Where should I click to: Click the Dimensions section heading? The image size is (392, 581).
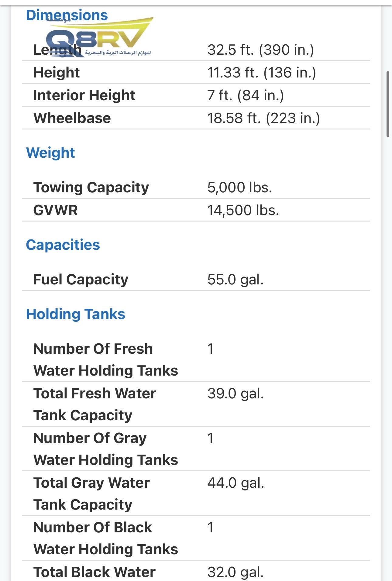(x=67, y=15)
